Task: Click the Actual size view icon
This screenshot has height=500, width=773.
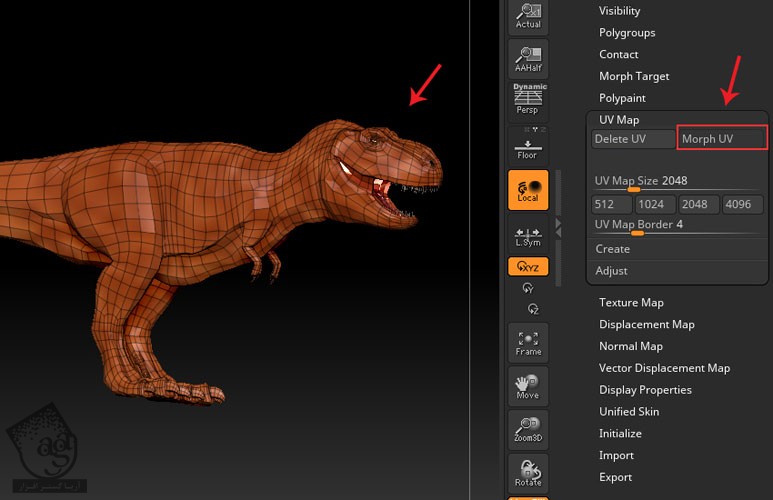Action: point(528,15)
